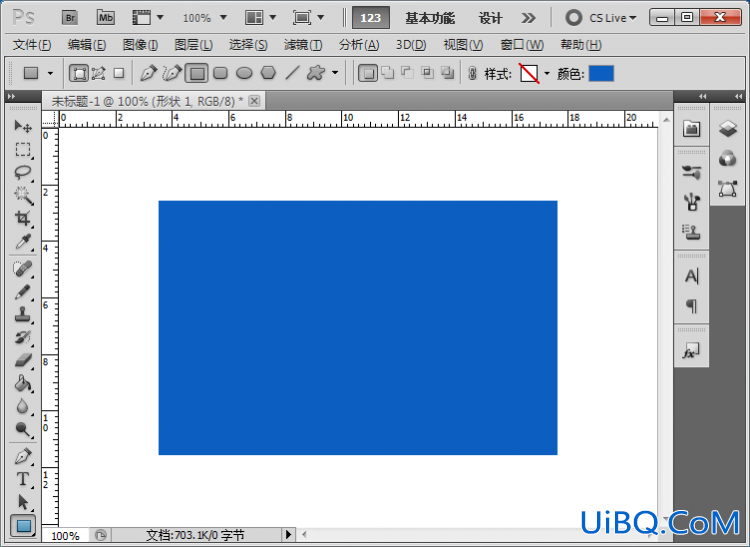Viewport: 750px width, 547px height.
Task: Launch Mini Bridge
Action: point(105,18)
